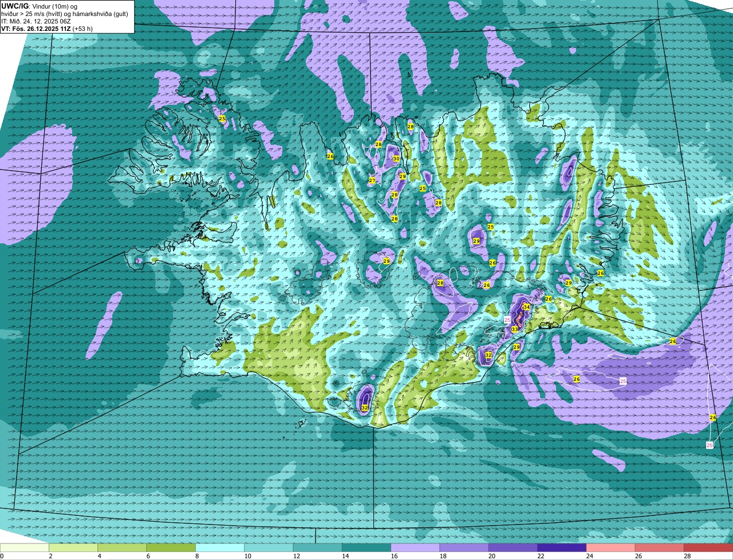
Task: Click the legend scale tick label '18'
Action: [442, 556]
